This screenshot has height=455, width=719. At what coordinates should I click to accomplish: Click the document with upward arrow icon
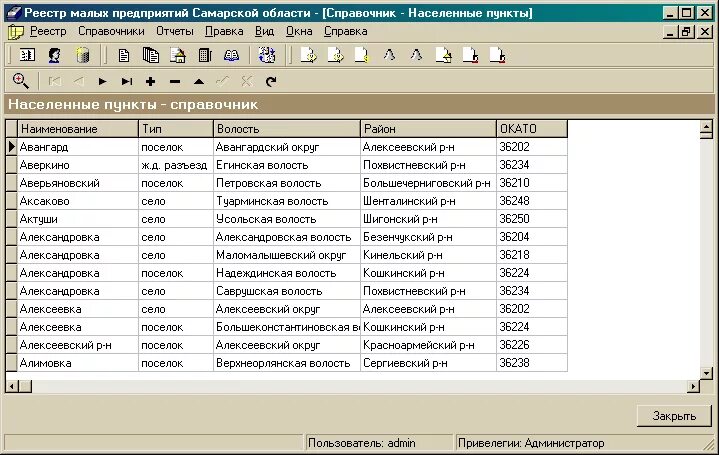click(444, 55)
